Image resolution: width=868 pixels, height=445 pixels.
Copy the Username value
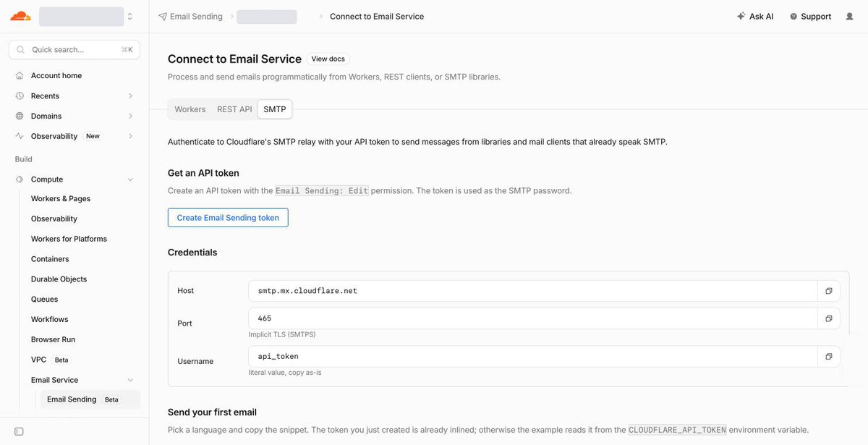[829, 356]
